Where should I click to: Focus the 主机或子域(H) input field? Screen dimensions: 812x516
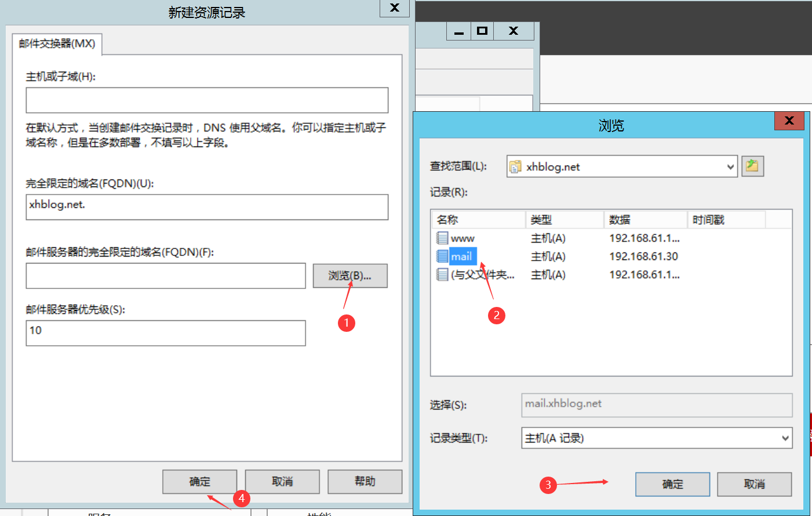pos(207,100)
